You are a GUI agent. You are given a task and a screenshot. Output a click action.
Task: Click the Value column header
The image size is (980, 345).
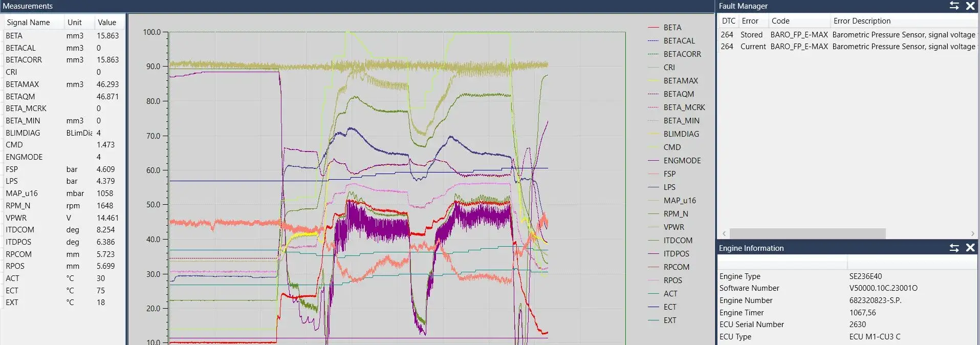[x=107, y=23]
